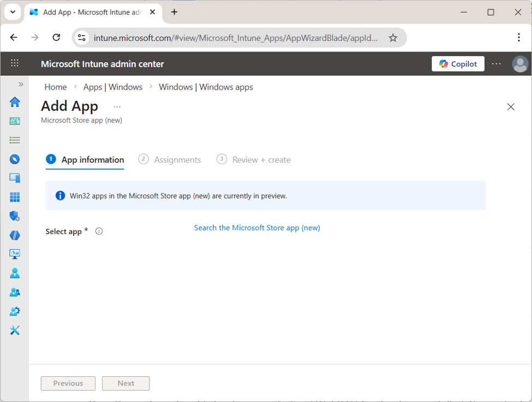Open Tenant administration from the sidebar
Screen dimensions: 532x402
(x=15, y=311)
